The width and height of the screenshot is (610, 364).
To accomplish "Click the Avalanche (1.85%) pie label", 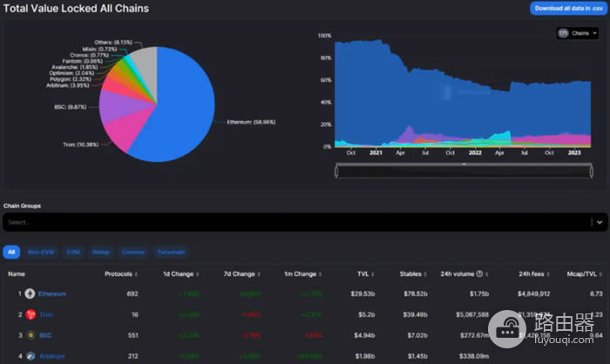I will 75,67.
